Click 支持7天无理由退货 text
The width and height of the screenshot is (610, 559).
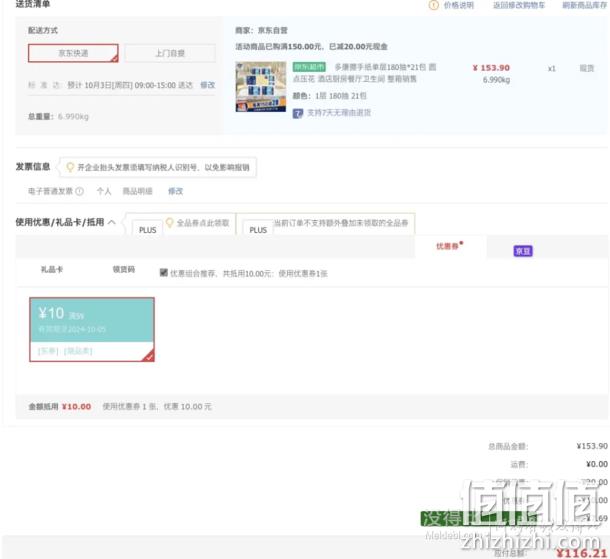coord(339,113)
